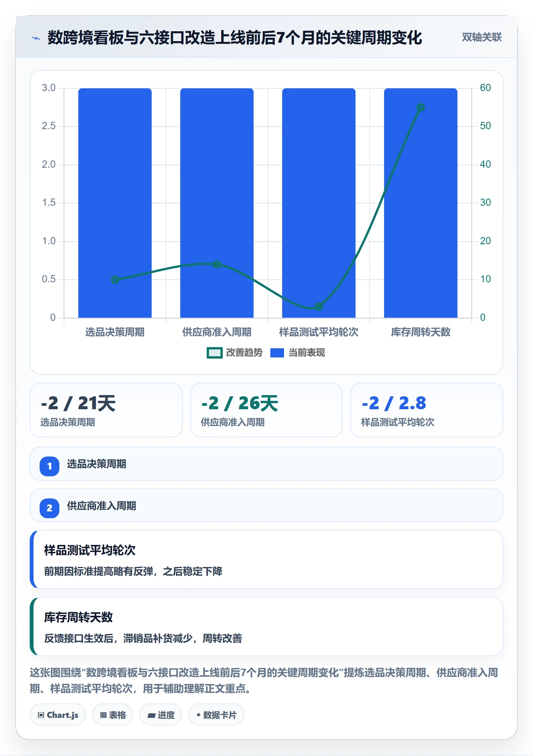Select the 表格 tag chip
The width and height of the screenshot is (533, 756).
(x=113, y=715)
